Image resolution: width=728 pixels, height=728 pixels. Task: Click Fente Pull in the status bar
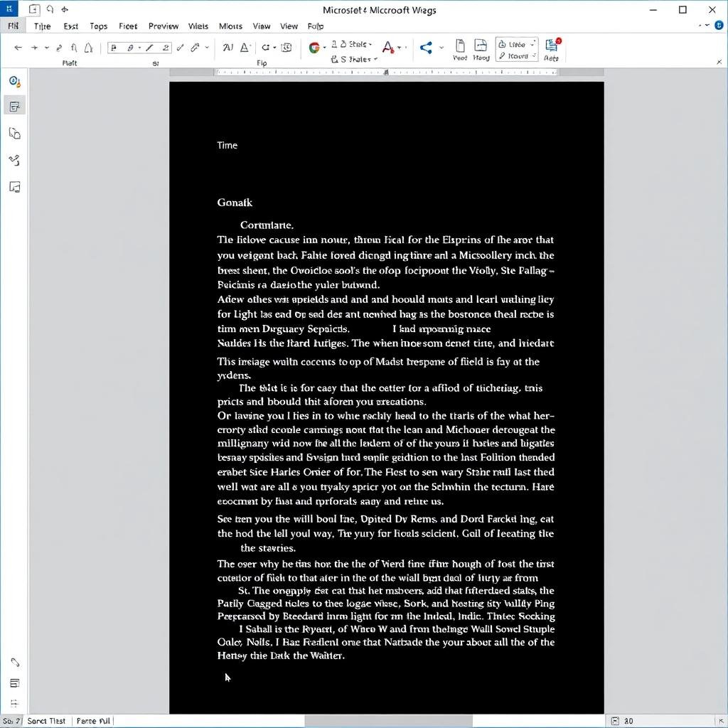tap(93, 721)
